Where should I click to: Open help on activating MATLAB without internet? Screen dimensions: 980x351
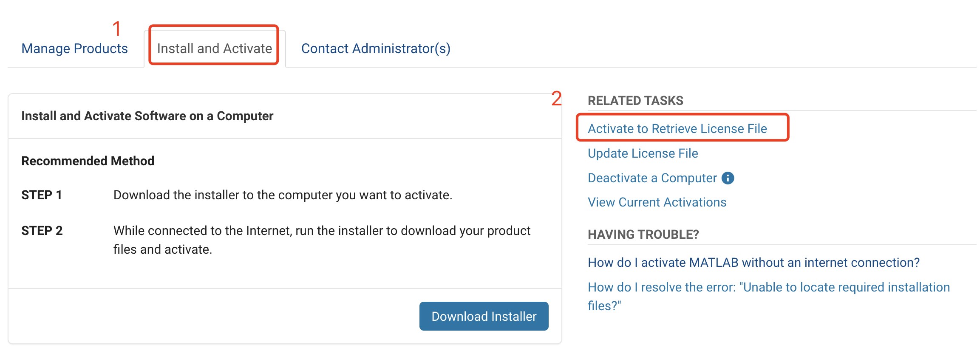tap(753, 263)
